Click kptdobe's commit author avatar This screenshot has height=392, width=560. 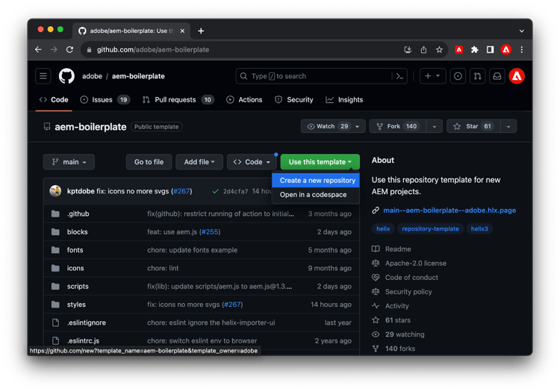(x=55, y=191)
